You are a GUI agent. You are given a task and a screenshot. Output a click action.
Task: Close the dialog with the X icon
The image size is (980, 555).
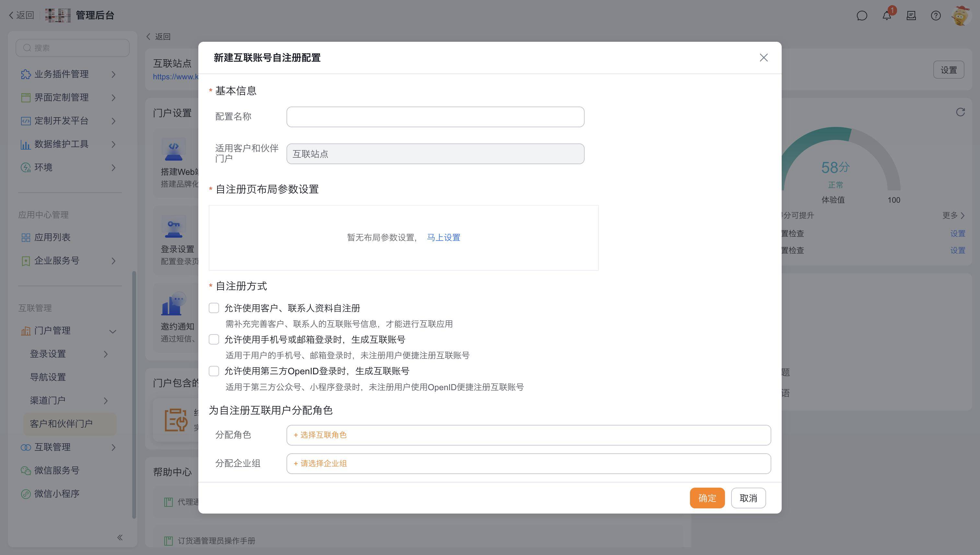(763, 58)
